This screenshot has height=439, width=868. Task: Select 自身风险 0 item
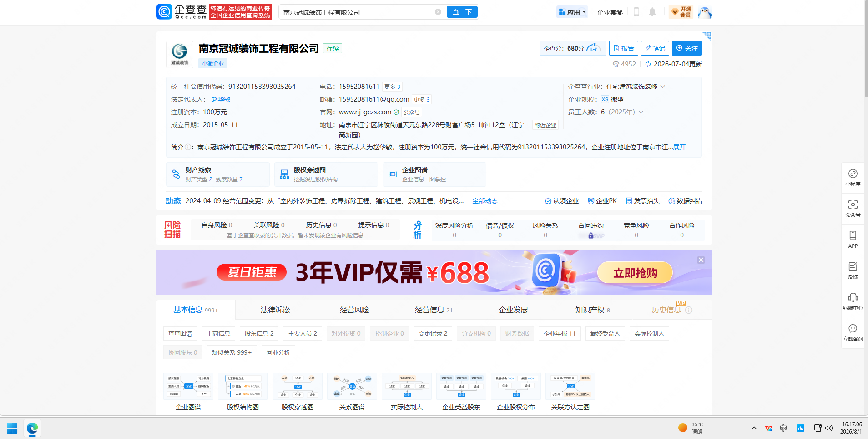click(x=217, y=225)
